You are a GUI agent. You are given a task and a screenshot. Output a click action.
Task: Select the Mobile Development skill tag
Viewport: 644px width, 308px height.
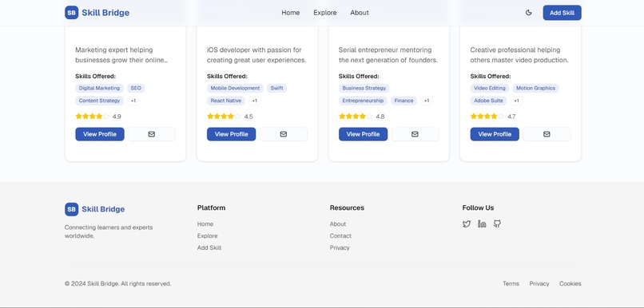coord(235,89)
